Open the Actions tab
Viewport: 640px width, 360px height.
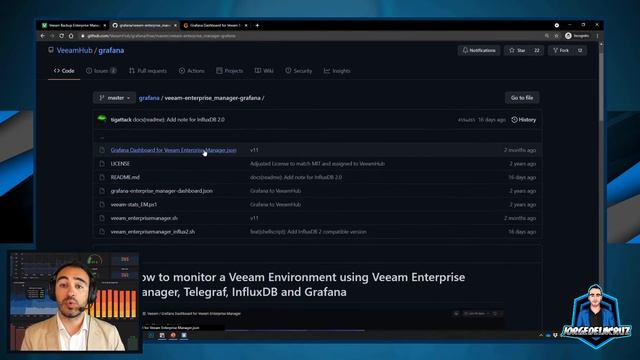click(191, 71)
